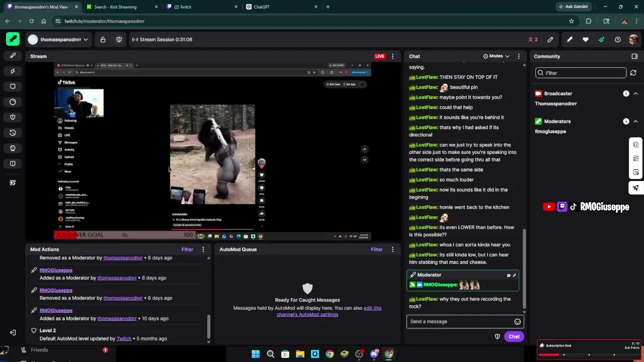Show info for Broadcaster group
The height and width of the screenshot is (362, 644).
(x=626, y=94)
